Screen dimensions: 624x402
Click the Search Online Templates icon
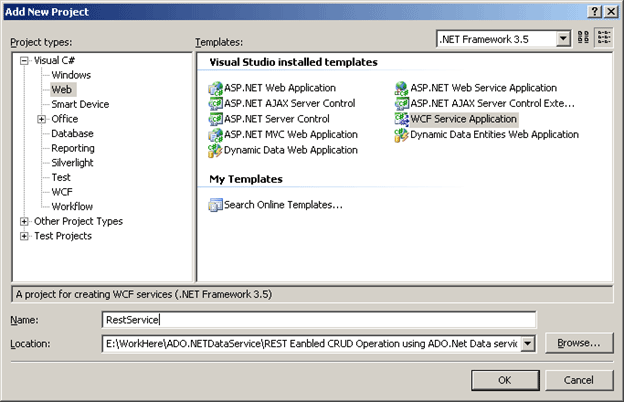coord(215,205)
